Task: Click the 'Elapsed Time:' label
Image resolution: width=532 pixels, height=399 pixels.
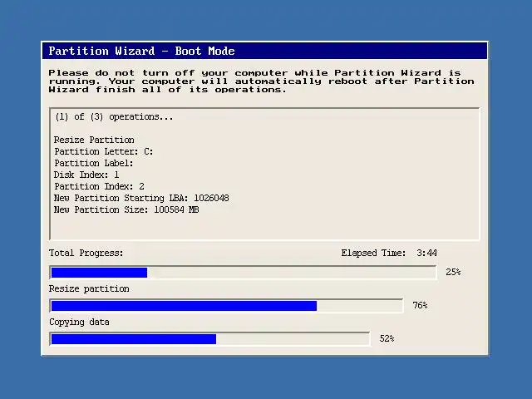Action: tap(373, 253)
